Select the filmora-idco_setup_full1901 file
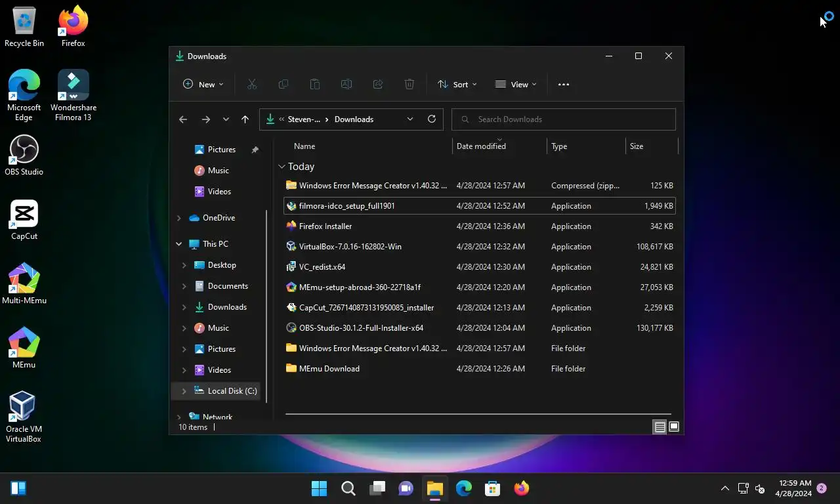 480,206
